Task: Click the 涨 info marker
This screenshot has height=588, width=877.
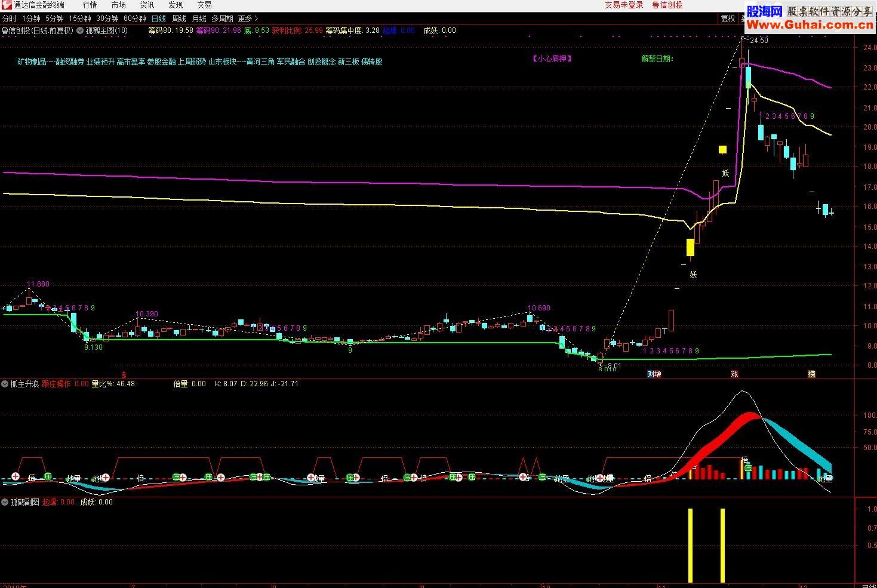Action: pos(734,374)
